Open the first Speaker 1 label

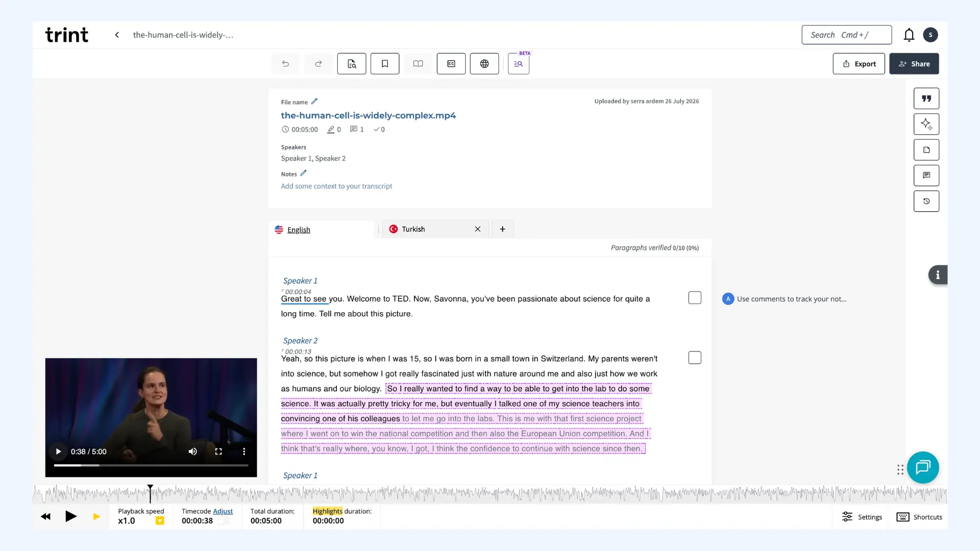click(300, 281)
